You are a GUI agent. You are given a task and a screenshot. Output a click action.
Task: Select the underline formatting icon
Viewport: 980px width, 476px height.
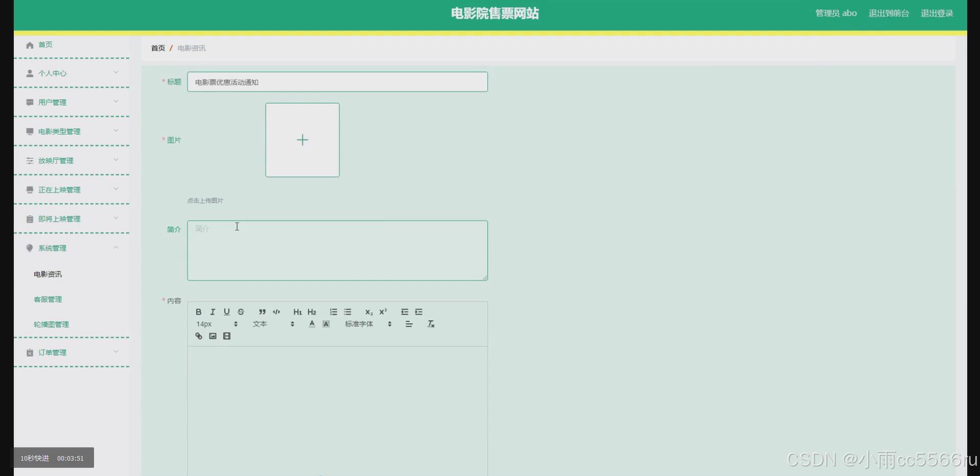(x=226, y=312)
